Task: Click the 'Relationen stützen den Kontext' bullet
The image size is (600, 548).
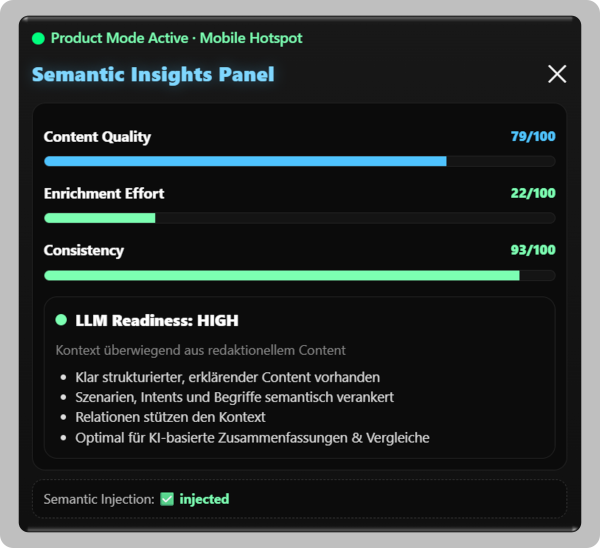Action: click(x=170, y=417)
